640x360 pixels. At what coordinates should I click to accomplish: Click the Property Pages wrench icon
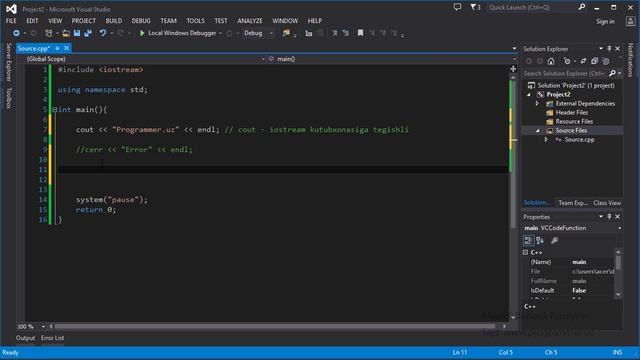(554, 240)
